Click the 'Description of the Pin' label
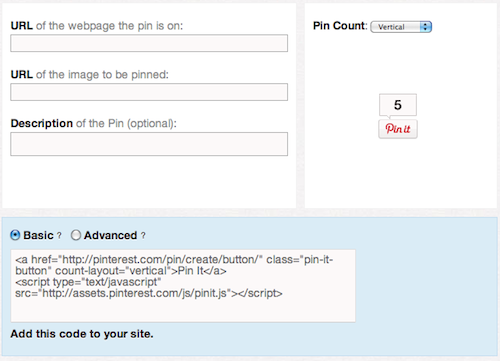The width and height of the screenshot is (500, 361). [94, 124]
